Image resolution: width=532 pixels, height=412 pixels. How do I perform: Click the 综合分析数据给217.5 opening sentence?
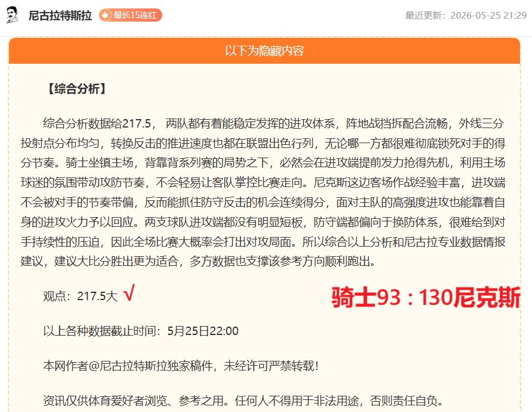pyautogui.click(x=99, y=123)
